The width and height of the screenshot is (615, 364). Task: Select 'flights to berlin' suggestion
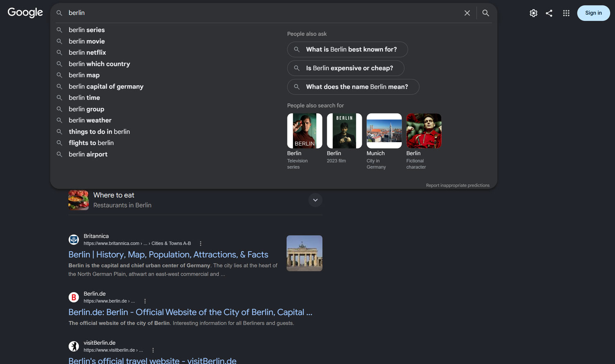pyautogui.click(x=91, y=143)
